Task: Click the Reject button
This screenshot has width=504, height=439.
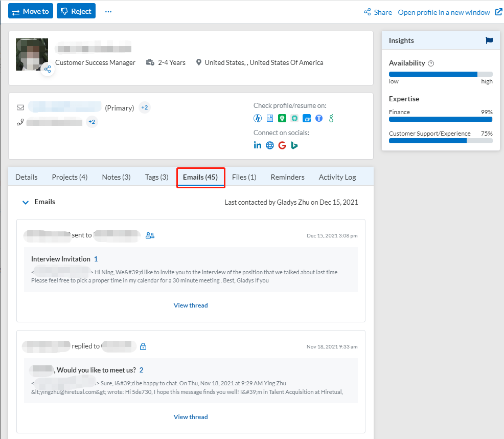Action: click(x=76, y=11)
